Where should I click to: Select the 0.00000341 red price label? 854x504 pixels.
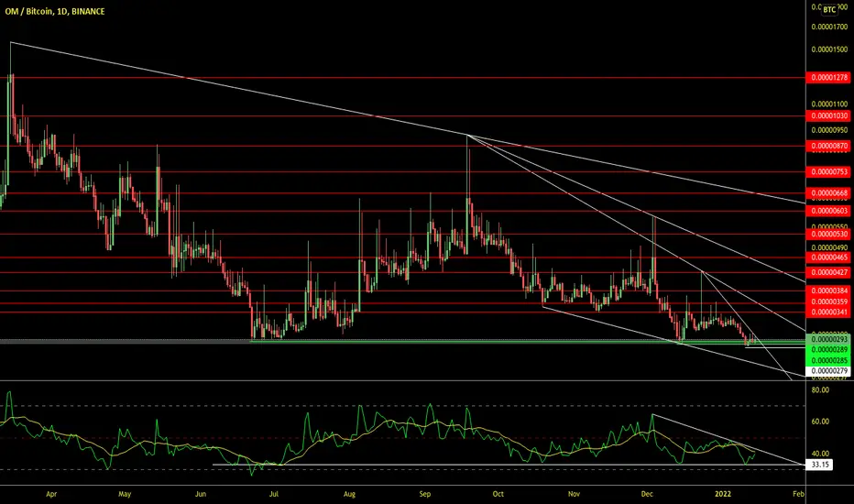(827, 312)
